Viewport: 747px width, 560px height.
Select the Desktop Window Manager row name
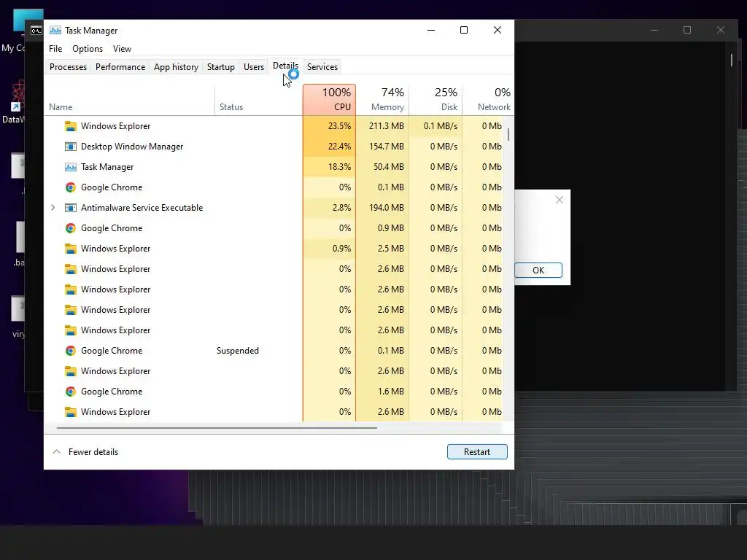point(132,147)
